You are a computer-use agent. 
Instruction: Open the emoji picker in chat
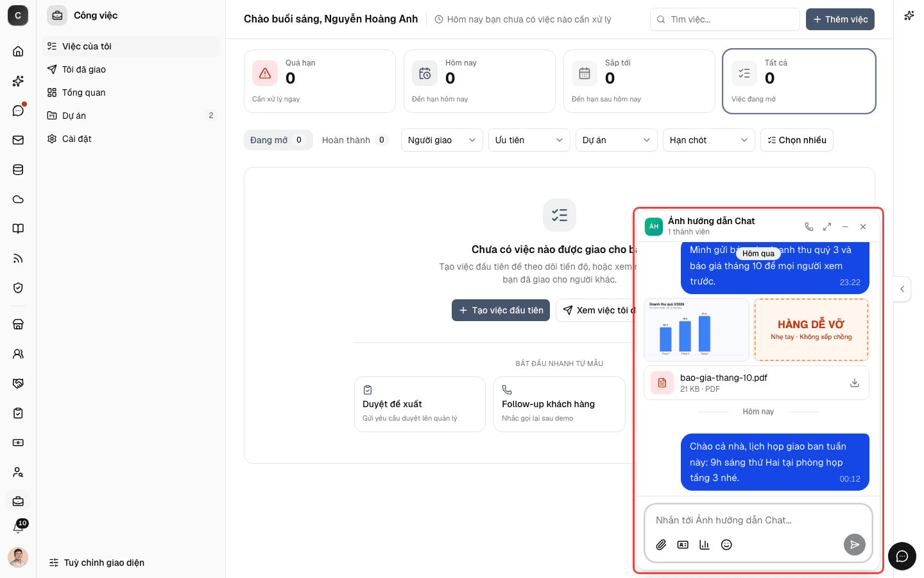726,545
